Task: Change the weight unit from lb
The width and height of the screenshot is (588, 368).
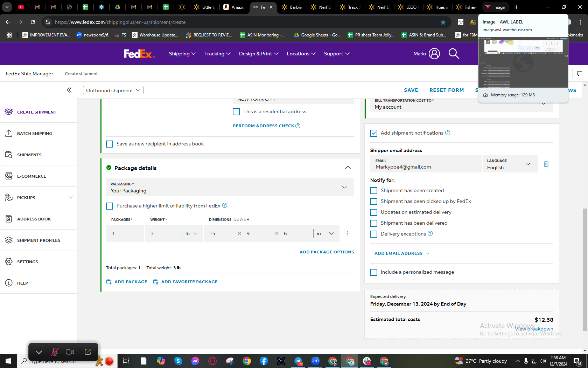Action: click(191, 233)
